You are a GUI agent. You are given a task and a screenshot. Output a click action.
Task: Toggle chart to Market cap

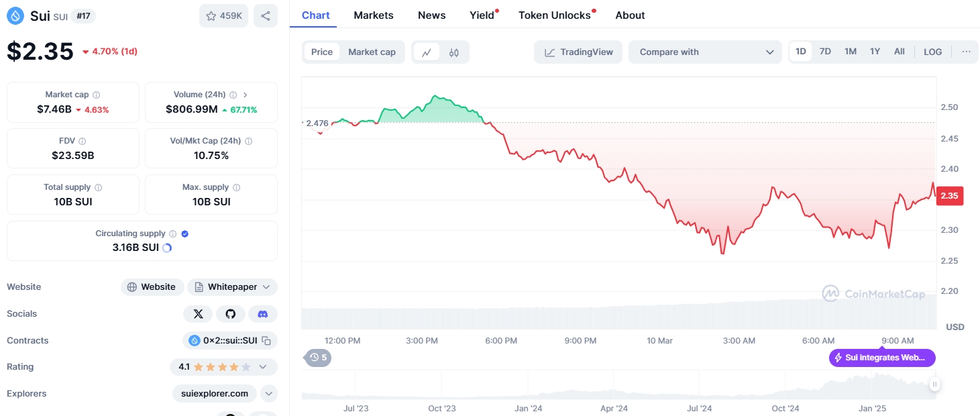[372, 52]
